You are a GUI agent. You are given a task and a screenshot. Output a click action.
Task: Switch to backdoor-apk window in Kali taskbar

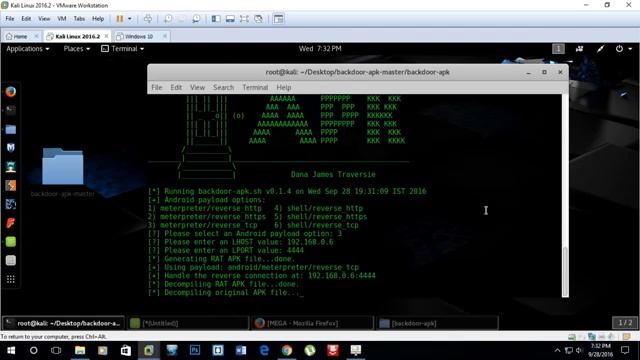tap(437, 323)
